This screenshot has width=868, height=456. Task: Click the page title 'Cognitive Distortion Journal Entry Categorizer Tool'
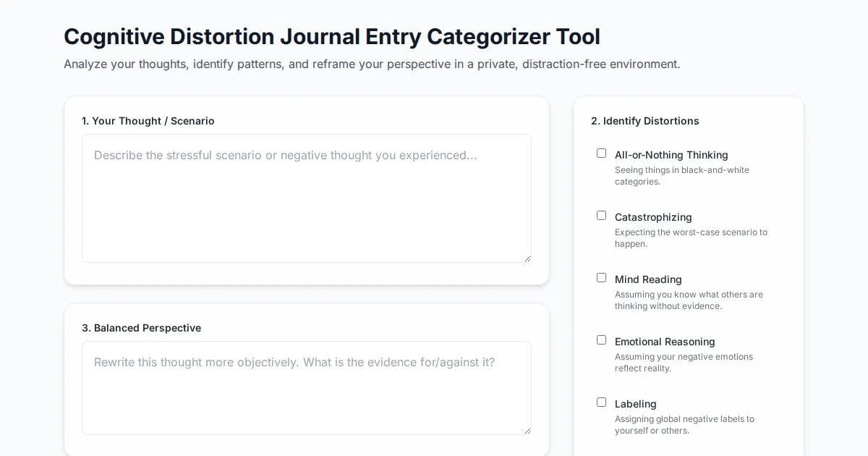(x=332, y=36)
